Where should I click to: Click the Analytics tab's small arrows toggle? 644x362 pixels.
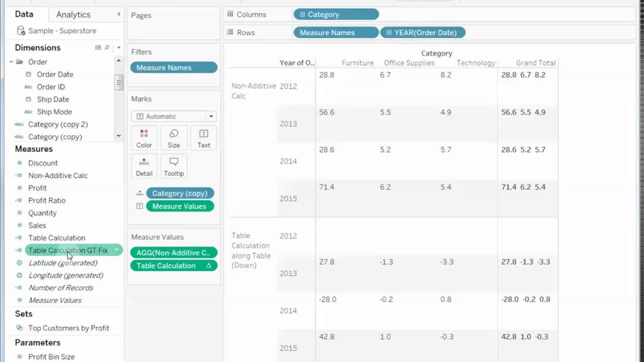click(119, 15)
